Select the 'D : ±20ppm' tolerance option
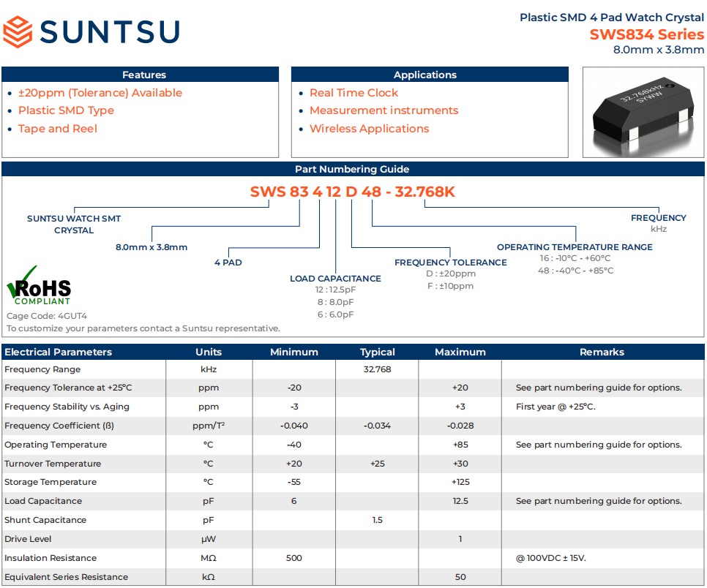This screenshot has height=588, width=707. (x=450, y=274)
